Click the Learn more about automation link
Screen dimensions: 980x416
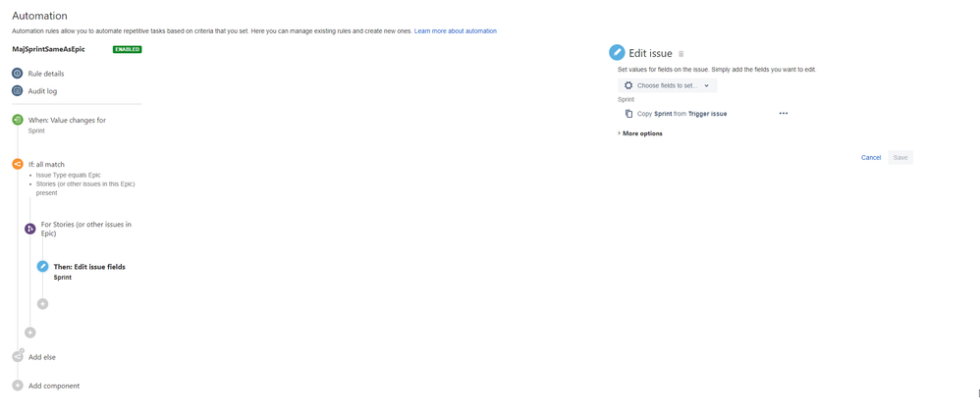tap(455, 30)
